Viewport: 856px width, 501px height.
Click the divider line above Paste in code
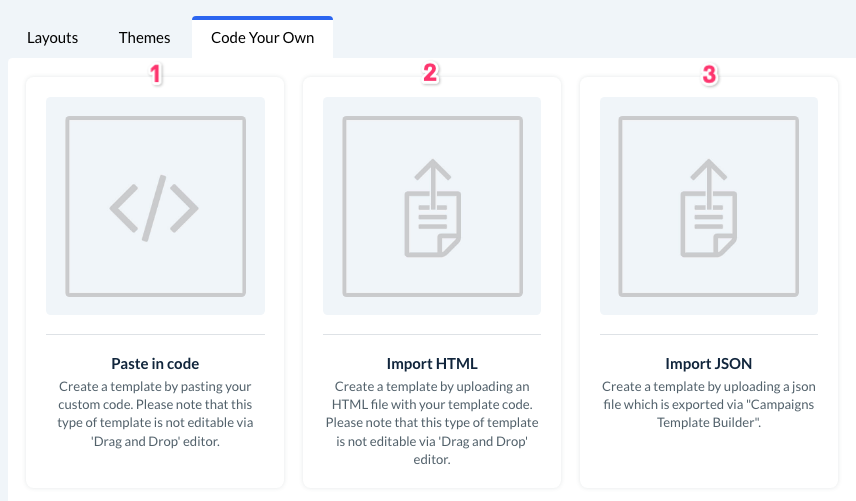pyautogui.click(x=155, y=334)
